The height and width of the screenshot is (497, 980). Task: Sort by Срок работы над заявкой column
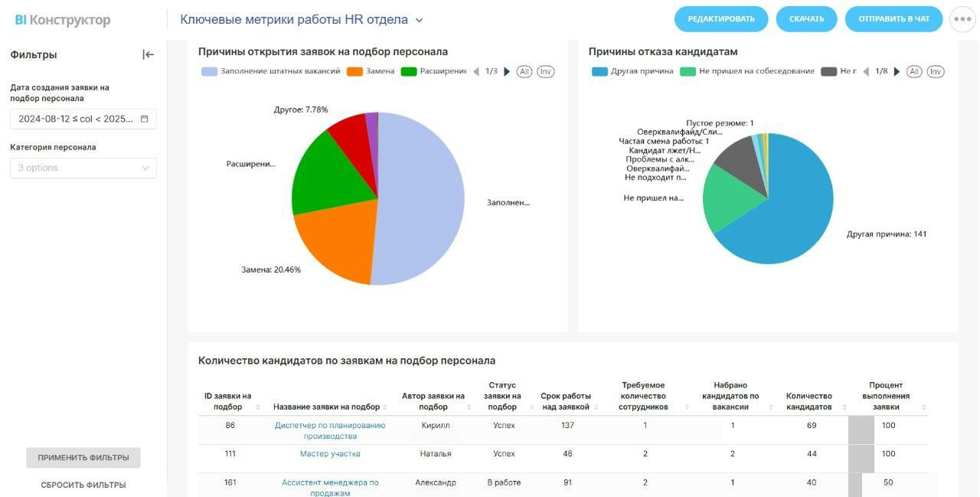click(595, 407)
